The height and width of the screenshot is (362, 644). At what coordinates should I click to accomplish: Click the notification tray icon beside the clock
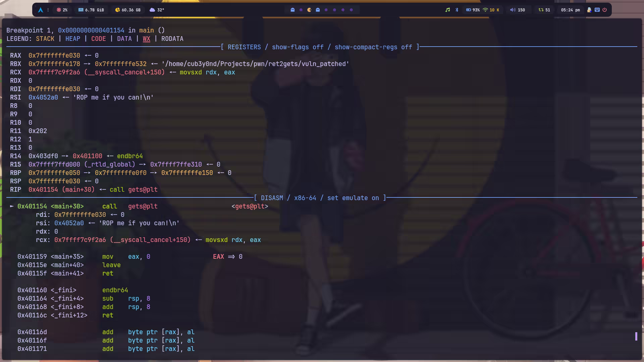[589, 10]
